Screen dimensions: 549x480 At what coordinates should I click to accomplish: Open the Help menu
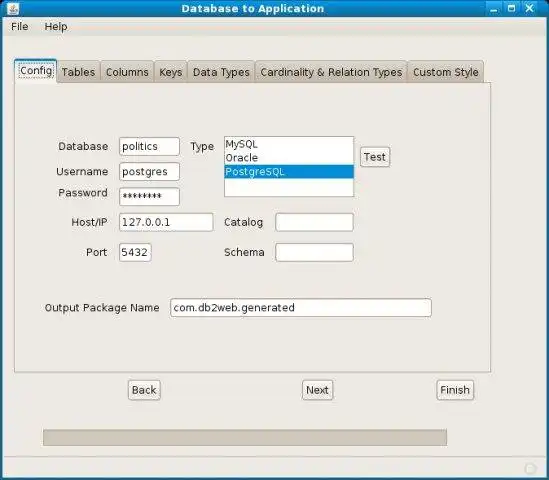[56, 27]
